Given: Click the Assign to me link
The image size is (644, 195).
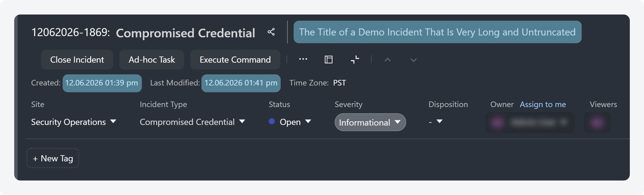Looking at the screenshot, I should point(543,104).
